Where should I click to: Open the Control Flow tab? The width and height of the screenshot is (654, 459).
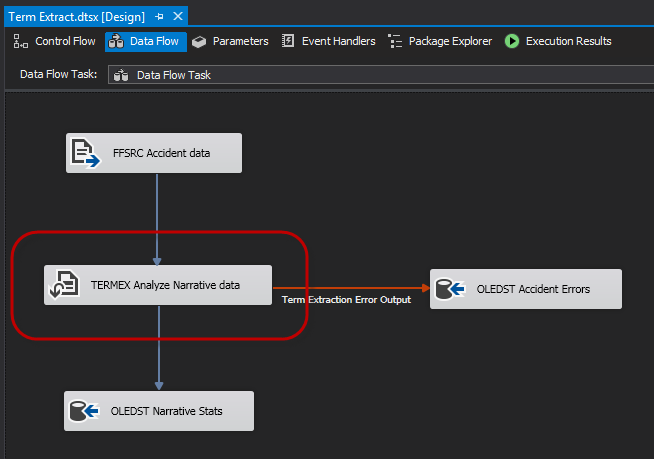55,41
